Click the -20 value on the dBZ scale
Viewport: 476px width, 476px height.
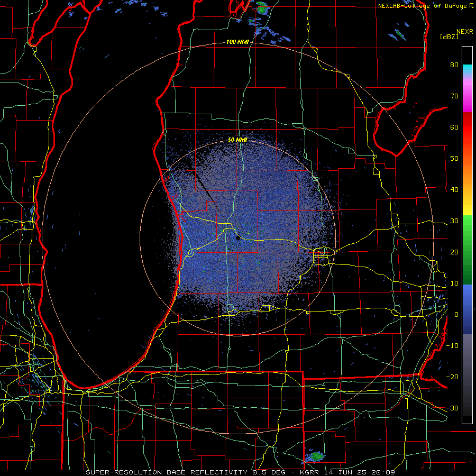(x=452, y=377)
